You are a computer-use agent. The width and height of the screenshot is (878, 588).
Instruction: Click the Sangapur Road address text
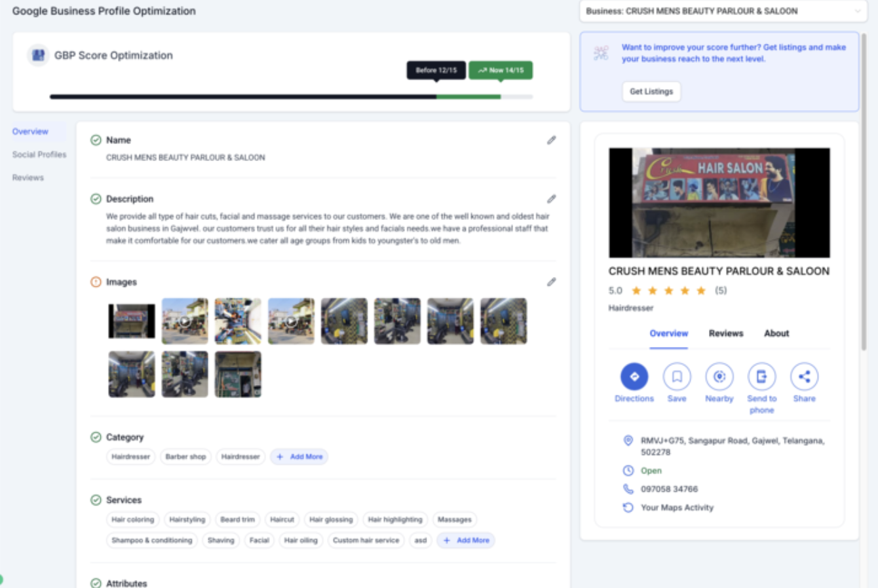[x=733, y=447]
